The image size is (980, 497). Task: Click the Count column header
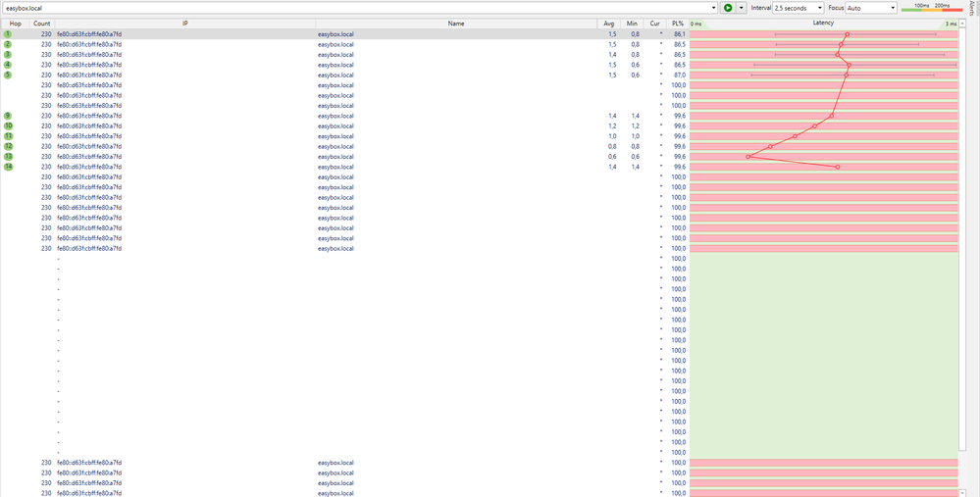point(42,24)
